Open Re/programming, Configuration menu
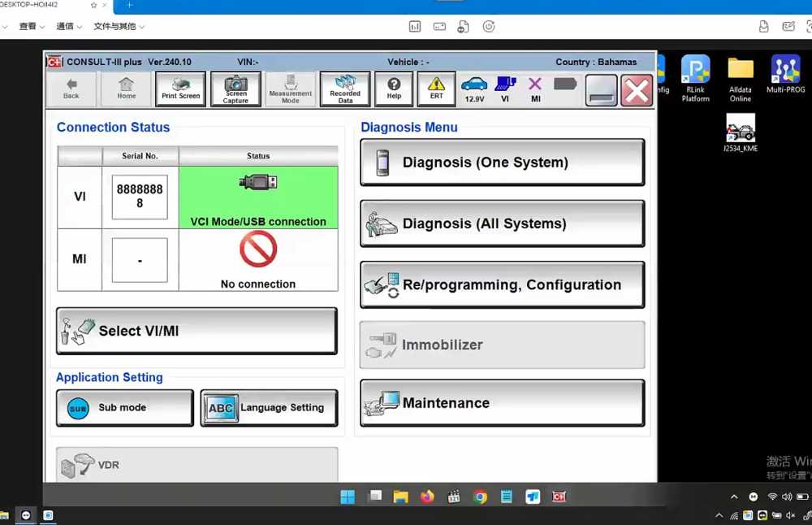 point(503,284)
